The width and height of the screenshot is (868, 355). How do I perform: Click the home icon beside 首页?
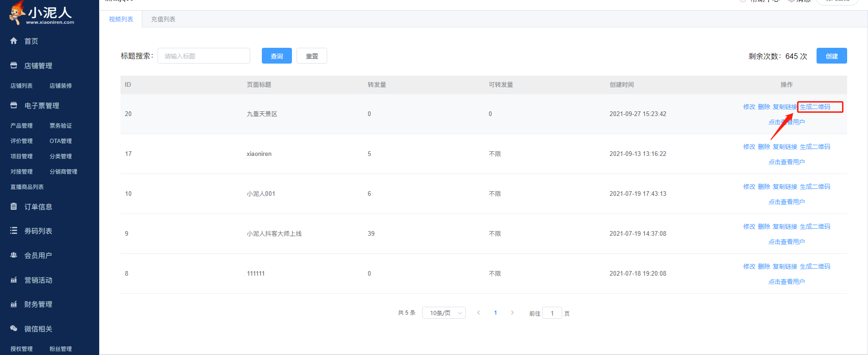click(14, 41)
